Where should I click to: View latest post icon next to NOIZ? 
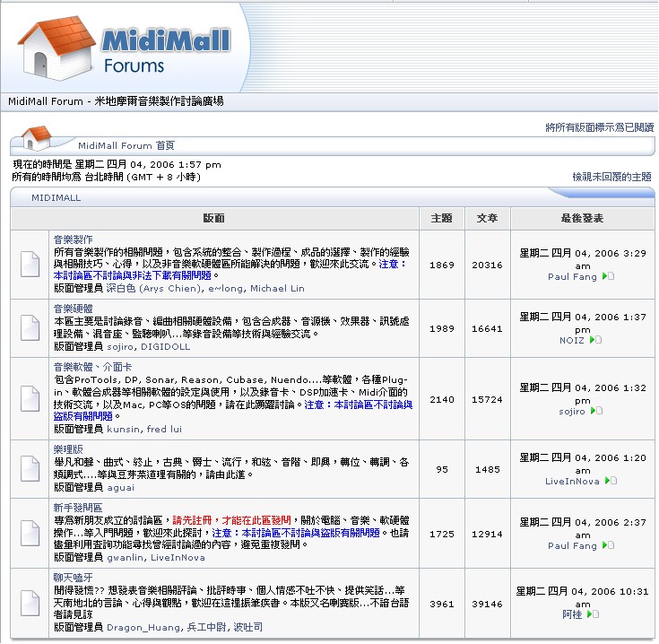(x=595, y=340)
